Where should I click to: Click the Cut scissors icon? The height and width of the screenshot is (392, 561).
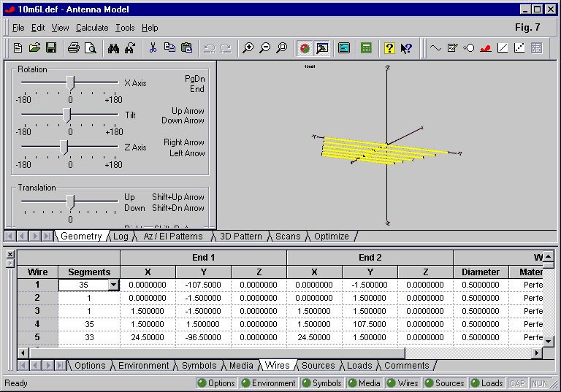153,48
